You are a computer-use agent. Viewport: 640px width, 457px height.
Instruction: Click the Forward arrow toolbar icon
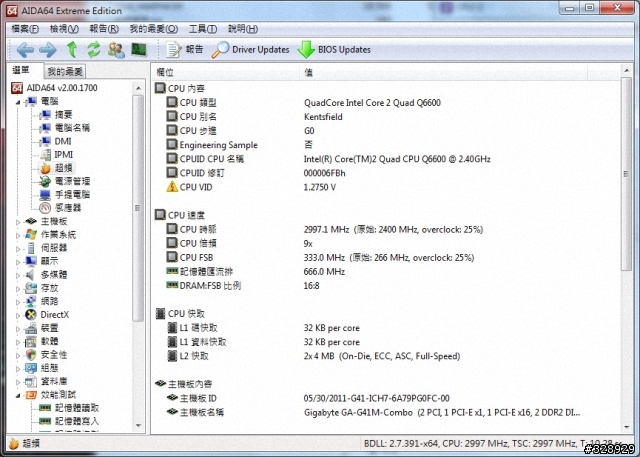(48, 50)
